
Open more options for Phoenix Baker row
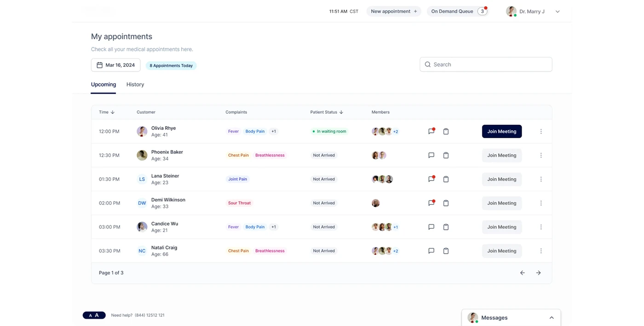pyautogui.click(x=541, y=155)
